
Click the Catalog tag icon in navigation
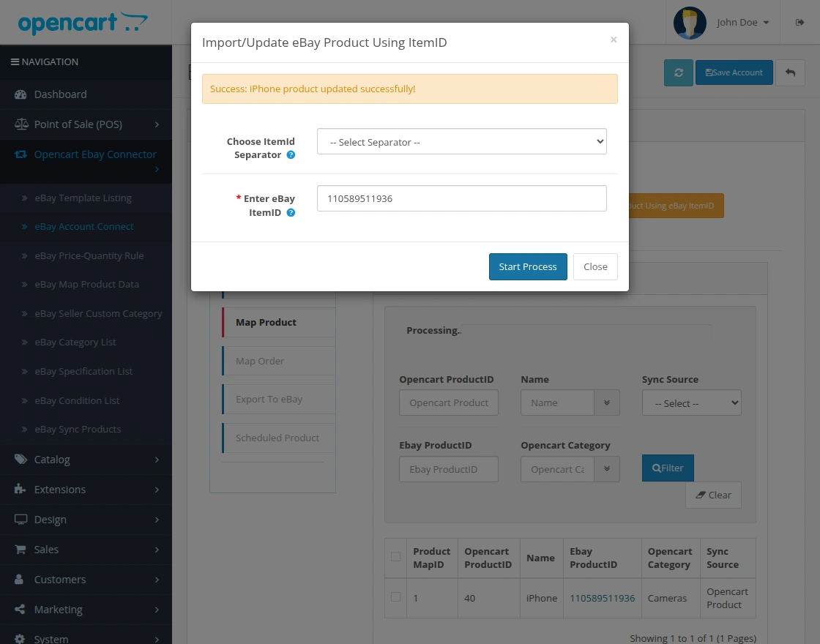[x=20, y=460]
